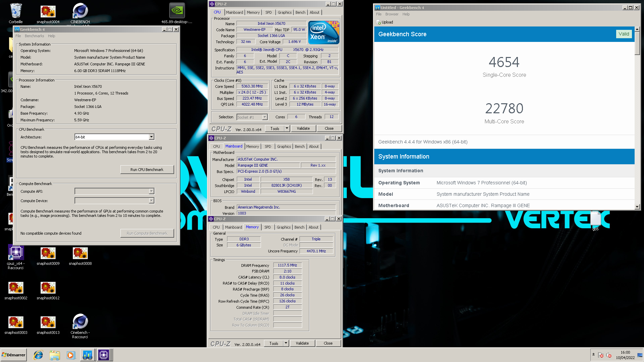Click the Core Speed 5363.30 MHz field

click(x=252, y=86)
